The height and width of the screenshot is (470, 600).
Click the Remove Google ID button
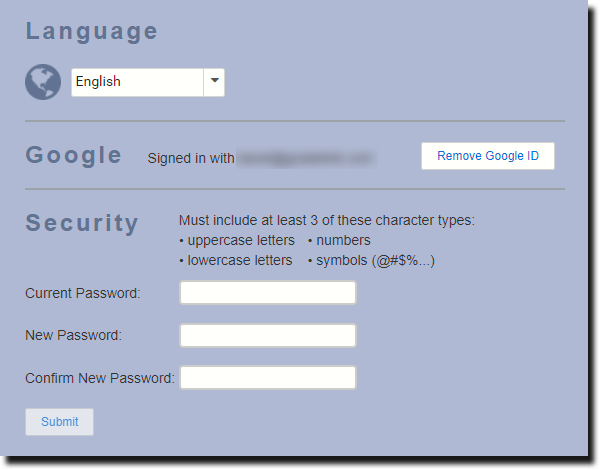[488, 156]
